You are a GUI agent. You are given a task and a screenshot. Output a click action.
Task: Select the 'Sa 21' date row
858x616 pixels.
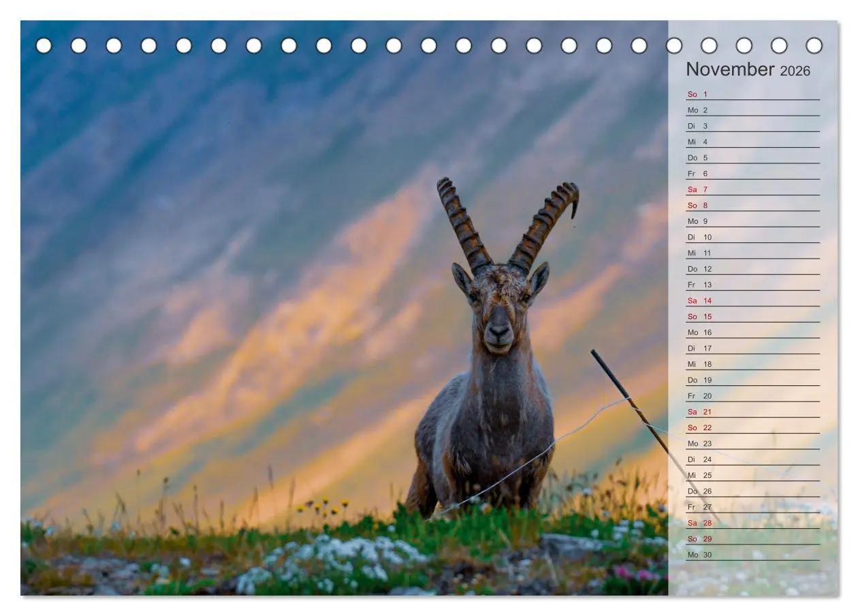click(752, 412)
